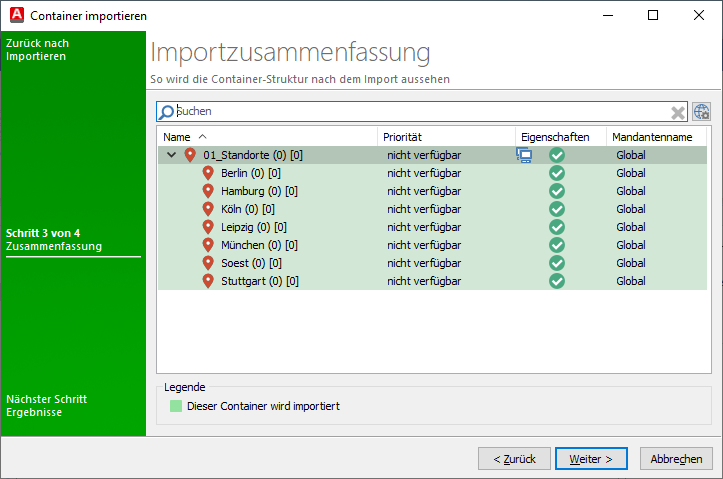Click 'nicht verfügbar' in the Berlin row
This screenshot has width=723, height=479.
[x=424, y=173]
